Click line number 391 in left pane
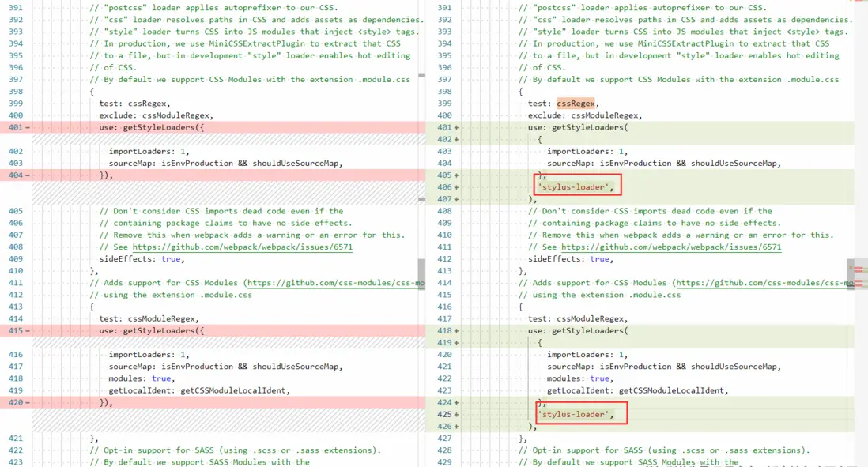The image size is (868, 467). pos(16,8)
